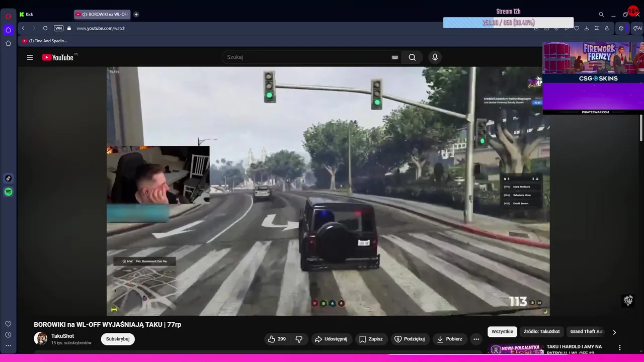Image resolution: width=644 pixels, height=362 pixels.
Task: Click the Stream 12h progress bar
Action: 508,23
